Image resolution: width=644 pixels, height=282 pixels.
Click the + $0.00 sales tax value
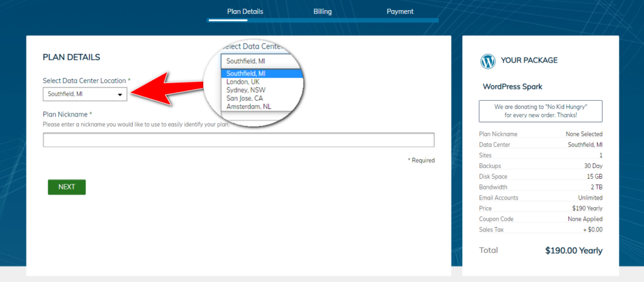coord(592,230)
